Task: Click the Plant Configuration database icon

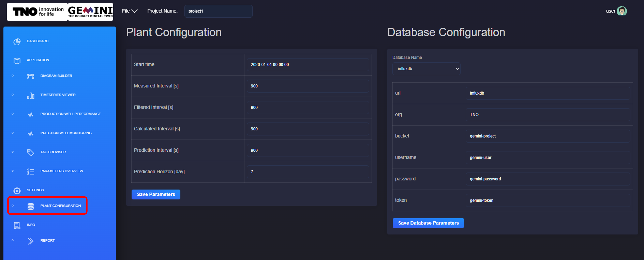Action: pyautogui.click(x=30, y=206)
